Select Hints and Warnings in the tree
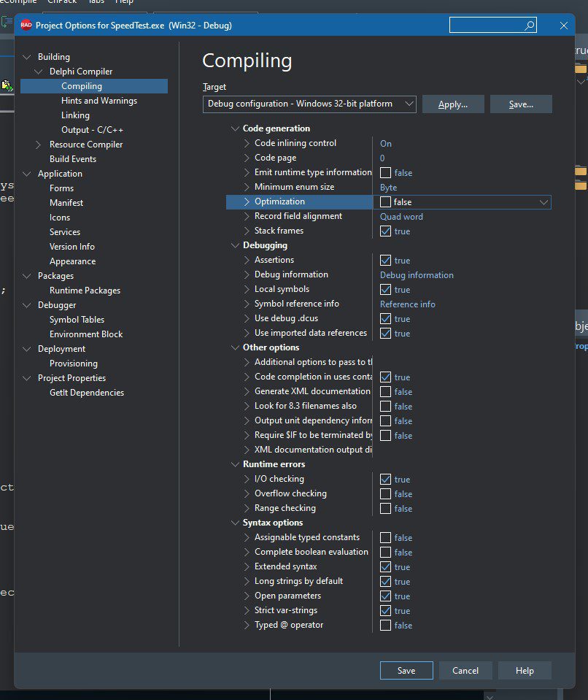The height and width of the screenshot is (700, 588). pyautogui.click(x=99, y=101)
